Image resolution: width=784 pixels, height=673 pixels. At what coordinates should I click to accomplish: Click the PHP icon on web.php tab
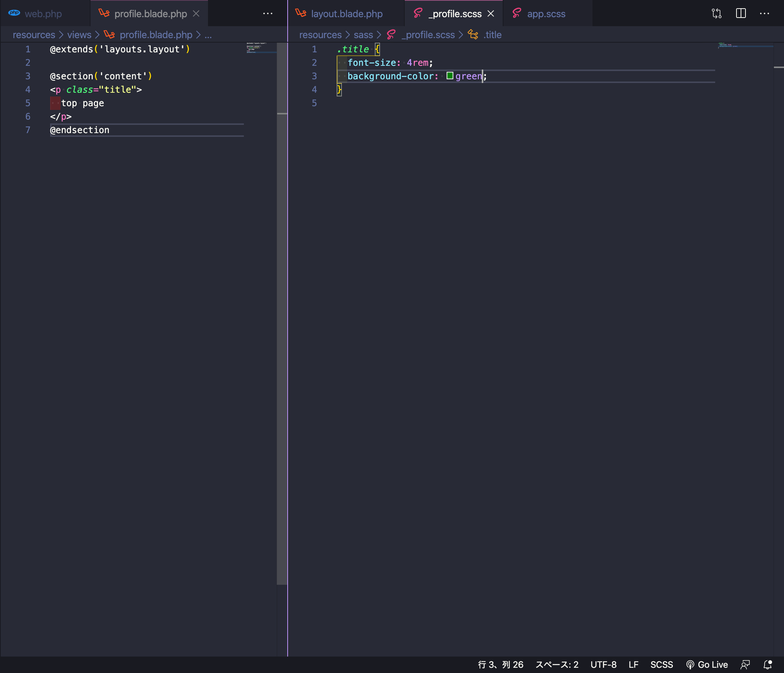tap(14, 13)
